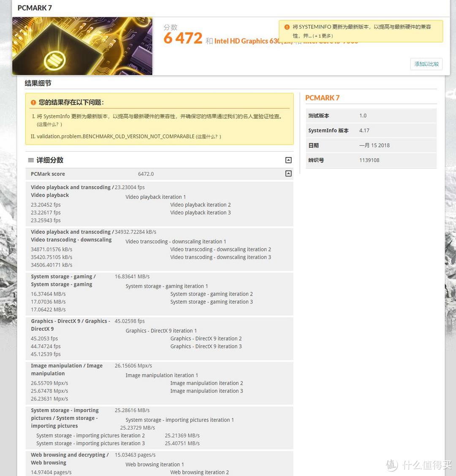Open (这是什么?) link after BENCHMARK_OLD_VERSION message
The width and height of the screenshot is (456, 476).
pos(209,136)
